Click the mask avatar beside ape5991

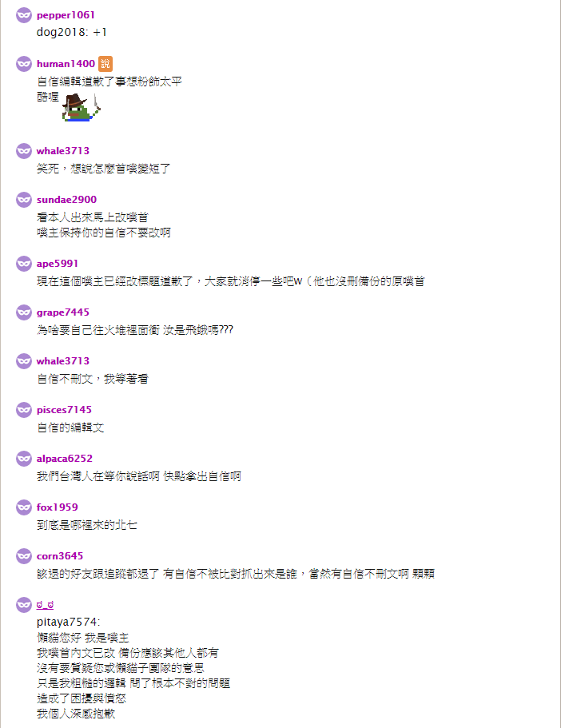24,264
